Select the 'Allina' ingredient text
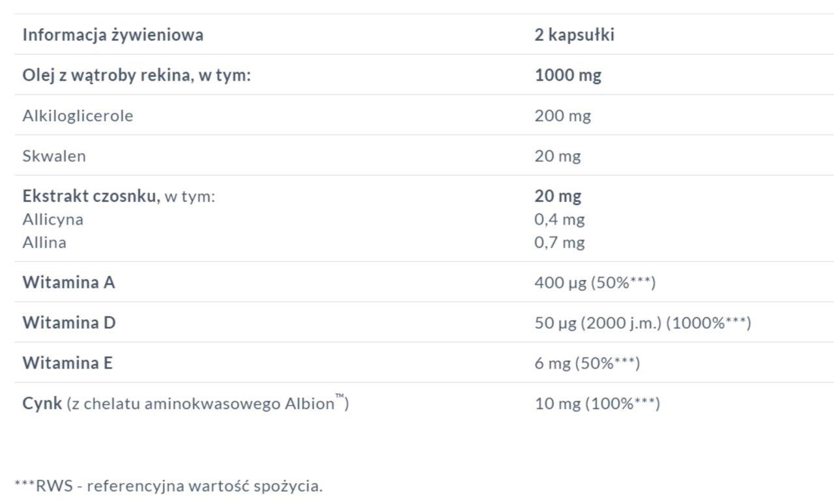This screenshot has height=504, width=834. [44, 242]
